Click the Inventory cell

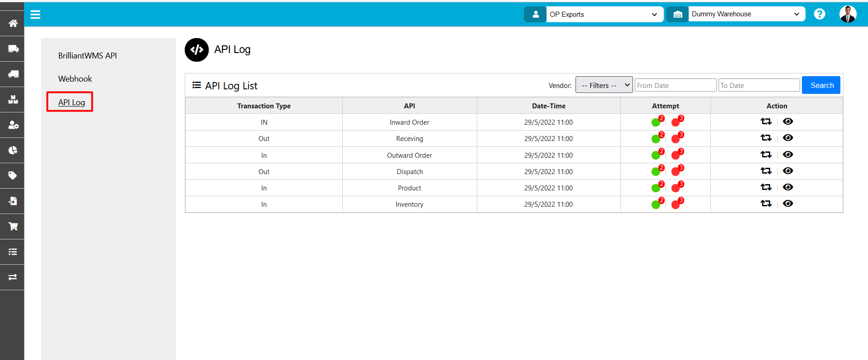click(410, 204)
